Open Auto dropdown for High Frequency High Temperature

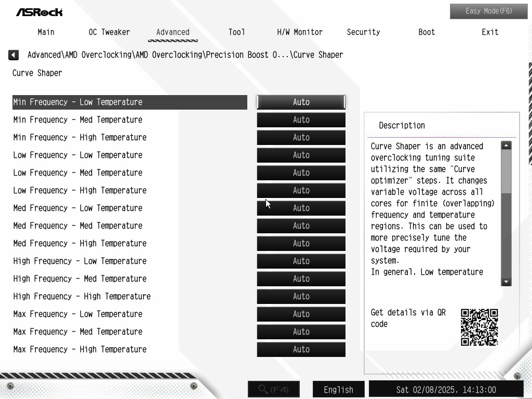[x=301, y=296]
